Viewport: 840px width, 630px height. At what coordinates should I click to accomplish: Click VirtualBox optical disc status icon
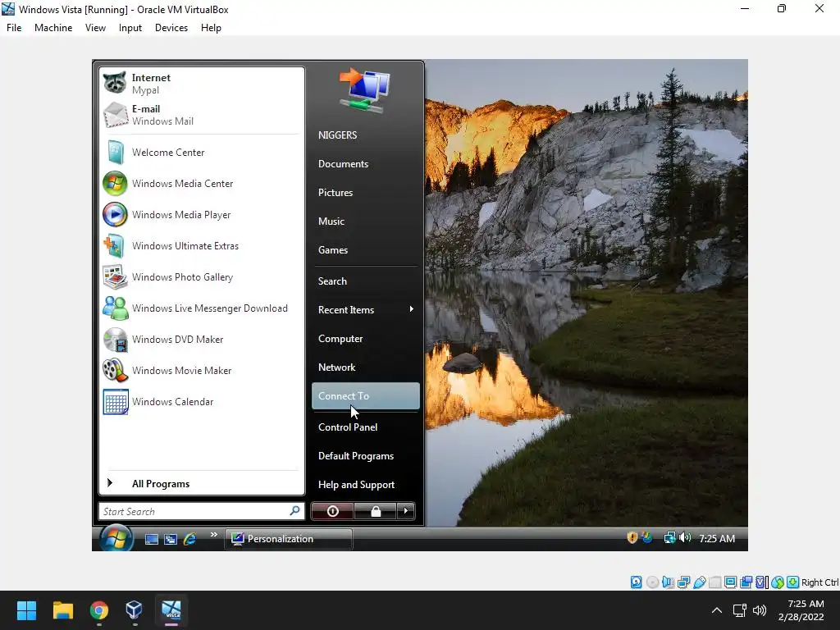point(652,582)
